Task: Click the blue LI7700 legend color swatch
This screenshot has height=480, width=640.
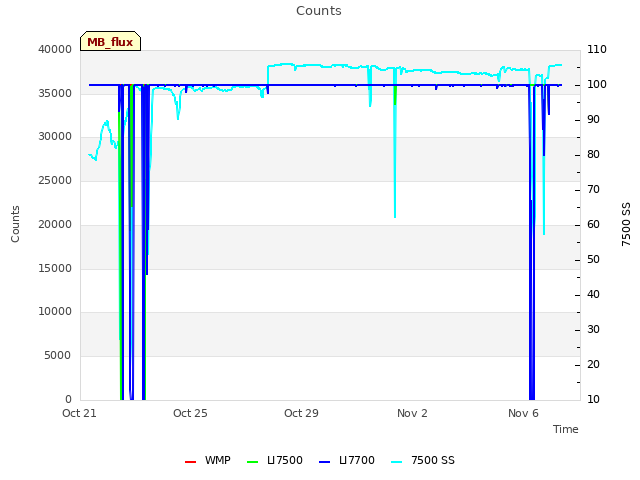Action: pos(324,462)
